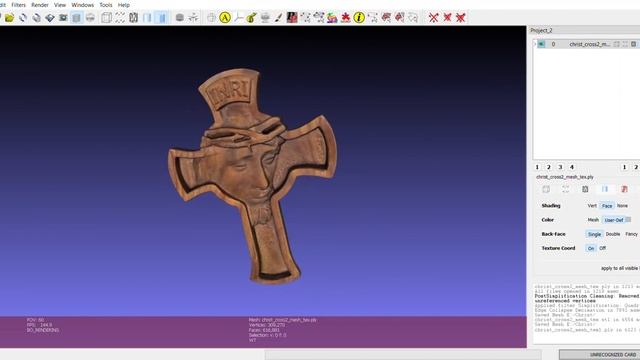Click the 3D cross model in viewport
Image resolution: width=640 pixels, height=360 pixels.
[x=252, y=176]
